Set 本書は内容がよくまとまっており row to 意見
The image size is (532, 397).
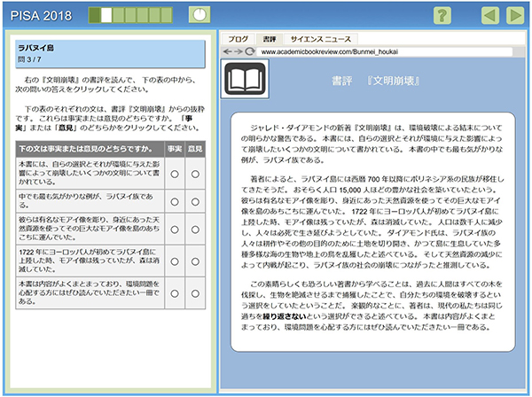pyautogui.click(x=195, y=293)
